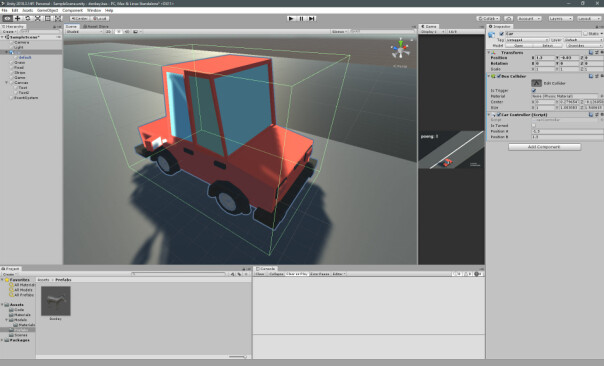The height and width of the screenshot is (366, 604).
Task: Open Transform preset selector icon
Action: click(x=597, y=52)
